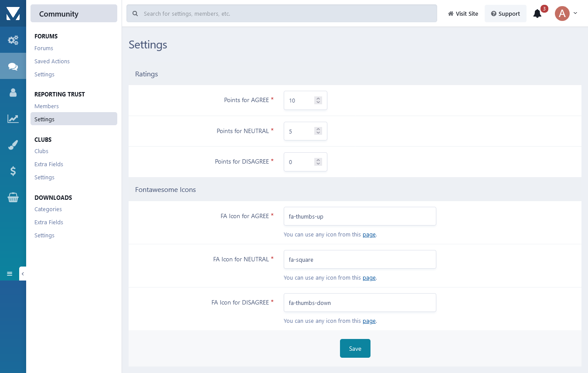Viewport: 588px width, 373px height.
Task: Click the Support button
Action: pos(505,14)
